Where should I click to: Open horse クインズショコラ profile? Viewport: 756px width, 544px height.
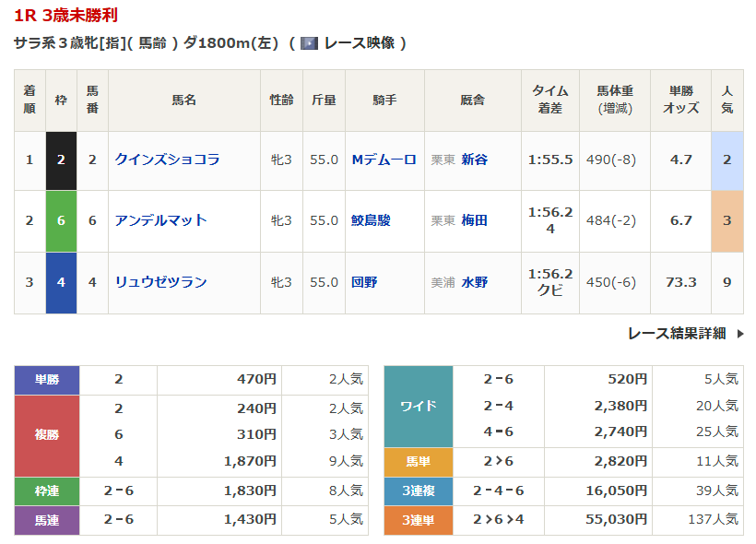point(167,160)
